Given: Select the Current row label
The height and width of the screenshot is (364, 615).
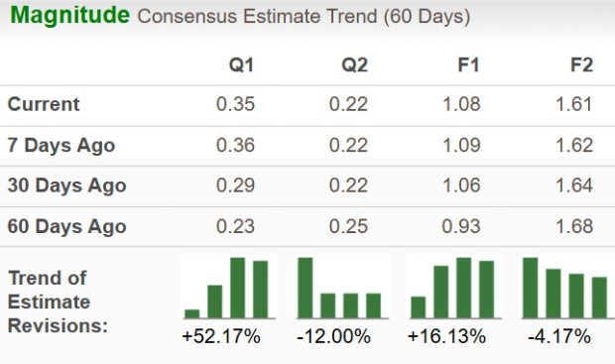Looking at the screenshot, I should pos(44,104).
